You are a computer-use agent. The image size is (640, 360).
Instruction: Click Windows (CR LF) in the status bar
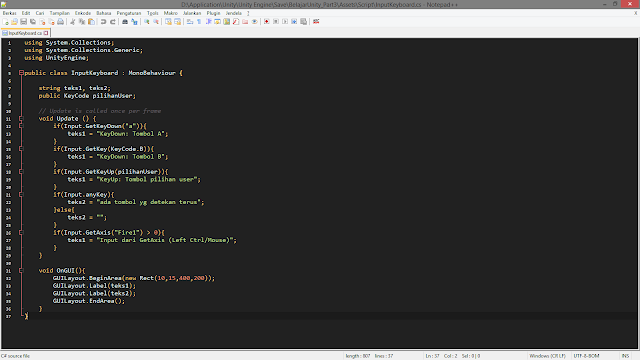point(547,356)
